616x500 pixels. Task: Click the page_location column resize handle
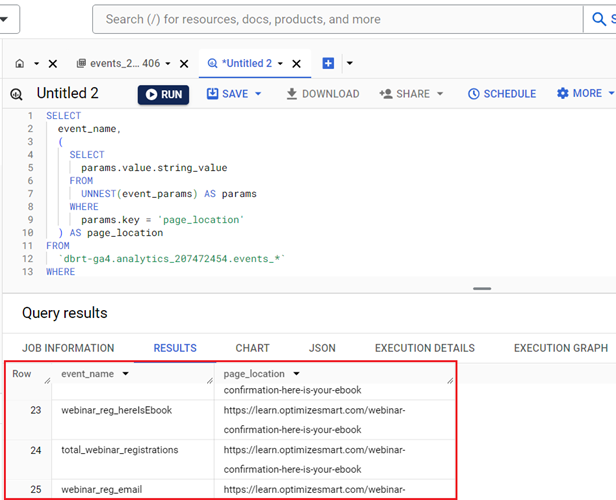click(450, 381)
